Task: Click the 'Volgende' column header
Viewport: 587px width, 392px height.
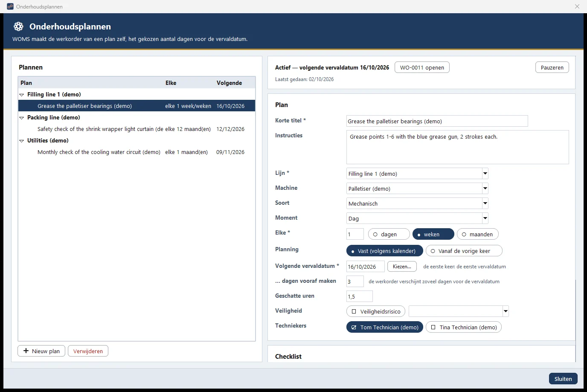Action: coord(229,83)
